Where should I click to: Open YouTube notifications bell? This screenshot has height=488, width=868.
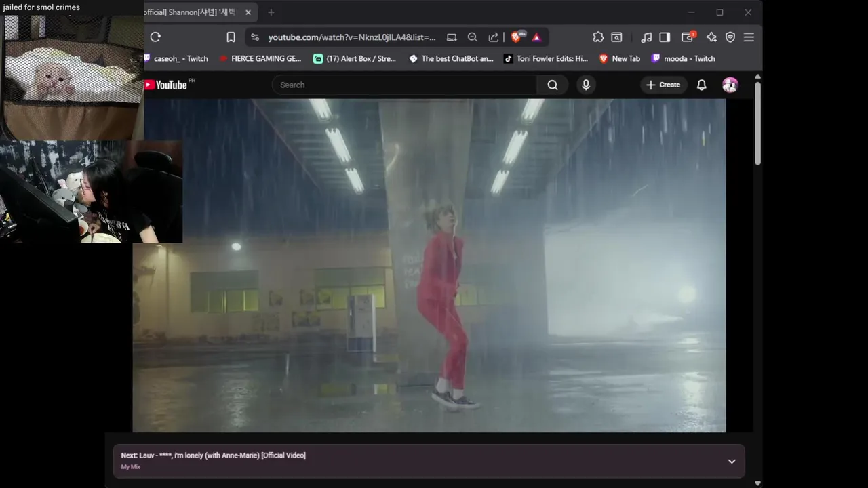(x=702, y=85)
